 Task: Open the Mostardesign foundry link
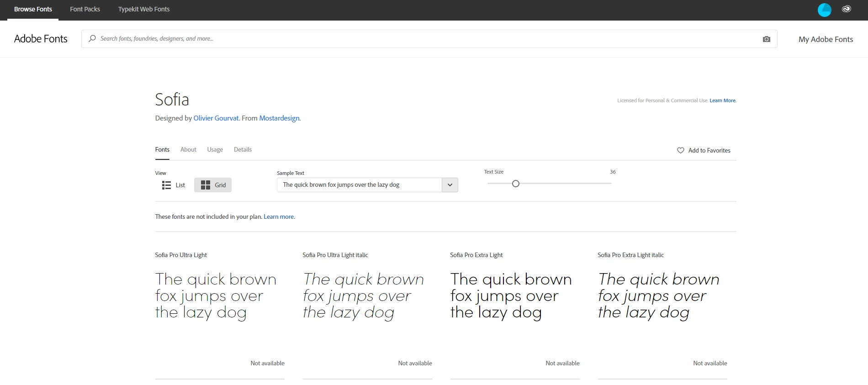[x=279, y=118]
